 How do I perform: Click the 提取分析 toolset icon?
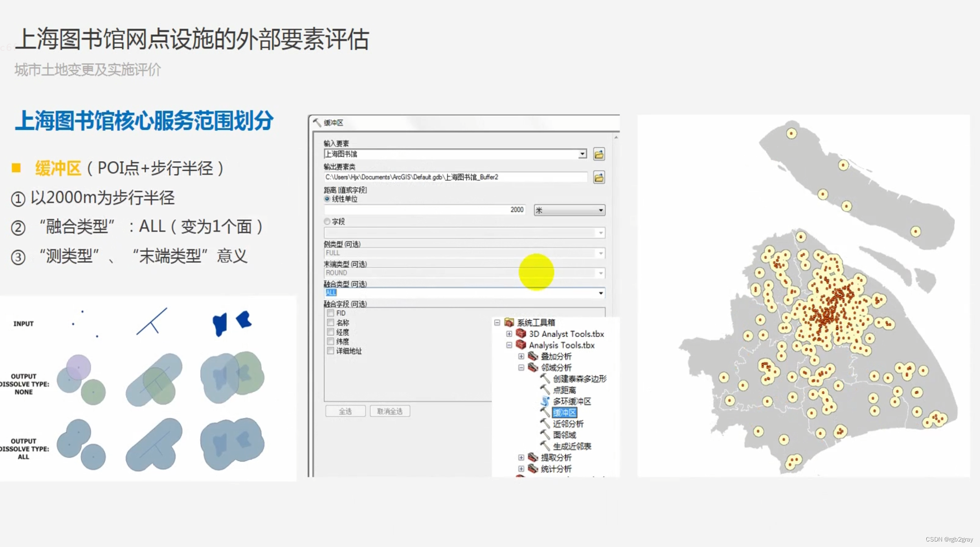[x=533, y=457]
